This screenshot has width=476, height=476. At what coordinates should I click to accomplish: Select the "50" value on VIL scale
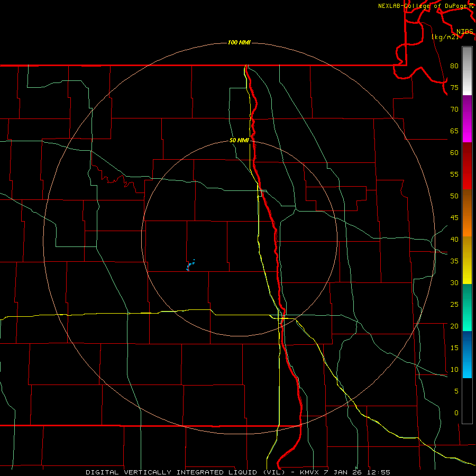(454, 196)
